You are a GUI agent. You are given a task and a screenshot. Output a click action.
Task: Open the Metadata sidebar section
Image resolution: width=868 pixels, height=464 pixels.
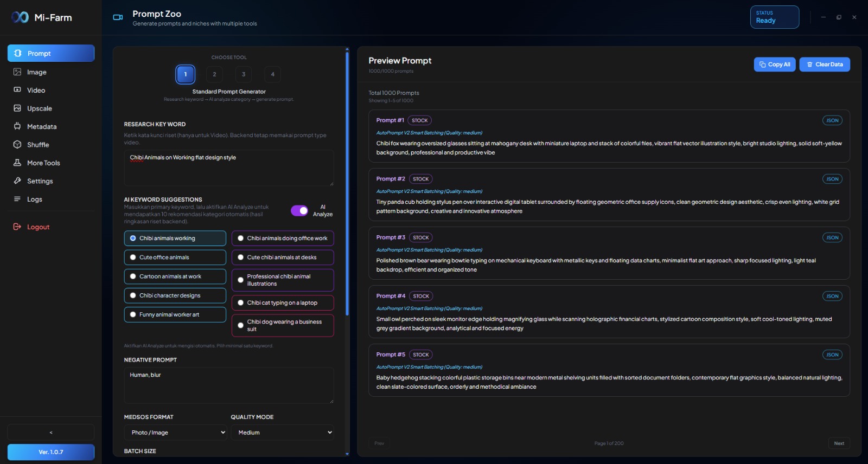[x=51, y=126]
